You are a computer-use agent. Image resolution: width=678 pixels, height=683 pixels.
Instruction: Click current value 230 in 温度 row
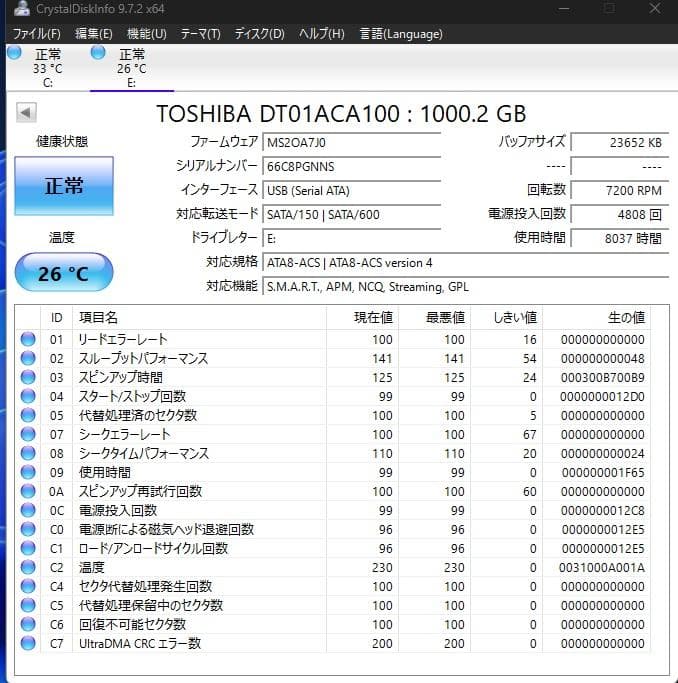coord(382,567)
